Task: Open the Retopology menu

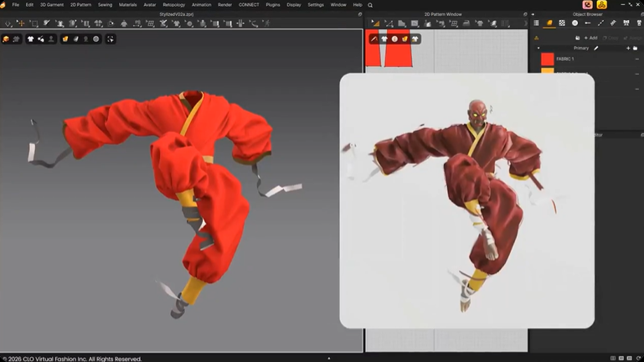Action: [x=173, y=5]
